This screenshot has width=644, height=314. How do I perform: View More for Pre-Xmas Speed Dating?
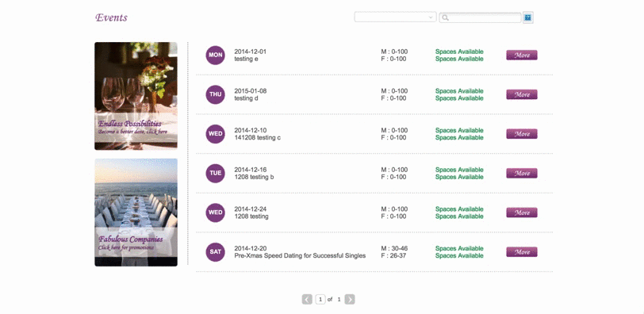522,252
